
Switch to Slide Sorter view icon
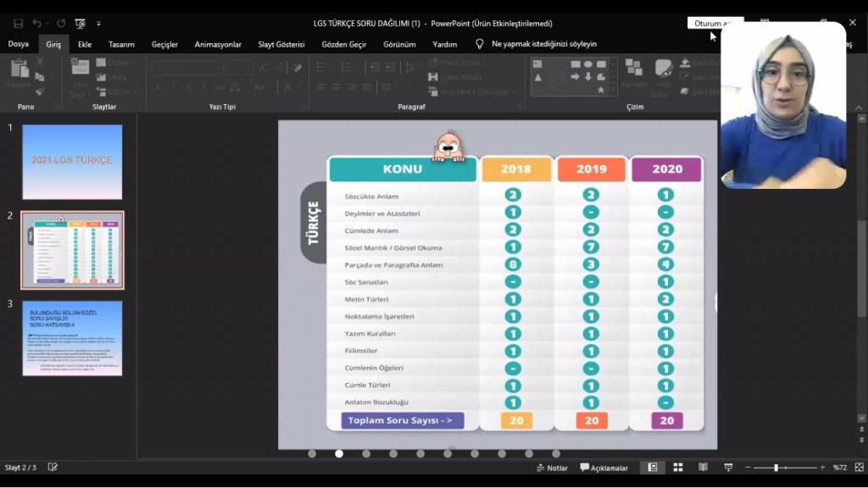coord(678,468)
